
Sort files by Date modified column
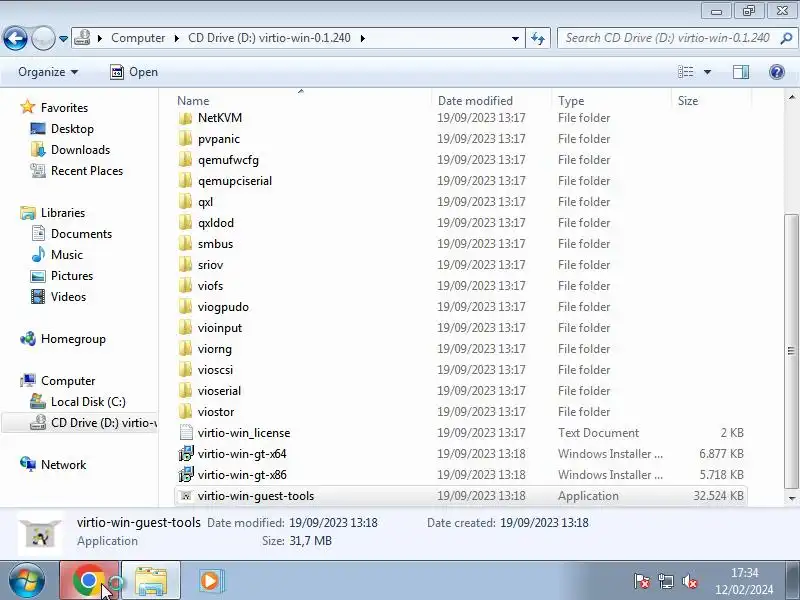(475, 101)
